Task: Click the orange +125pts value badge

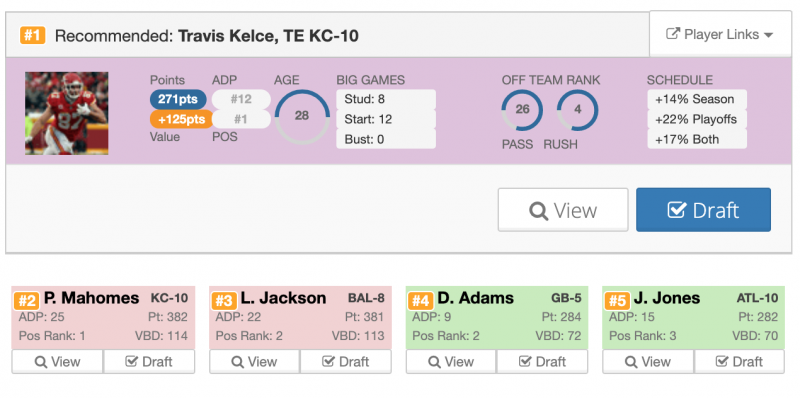Action: click(181, 119)
